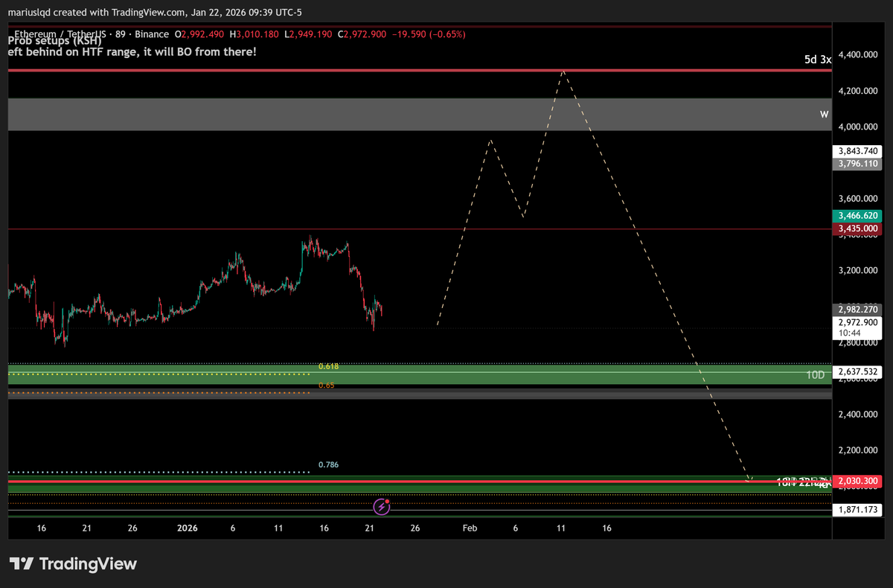Click the 0.618 Fibonacci level label
The width and height of the screenshot is (893, 588).
pos(328,367)
